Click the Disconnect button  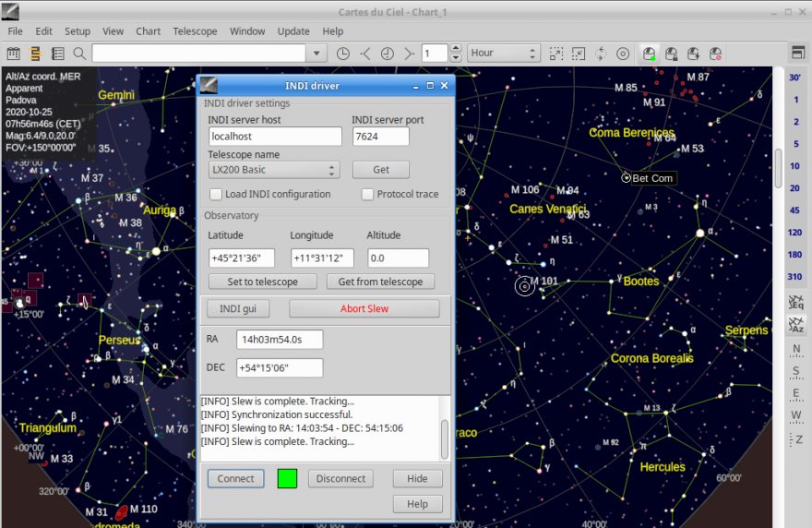[340, 479]
